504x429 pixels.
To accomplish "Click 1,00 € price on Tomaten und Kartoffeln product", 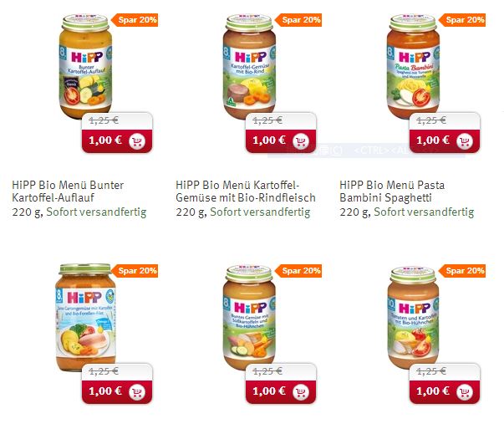I will tap(433, 391).
